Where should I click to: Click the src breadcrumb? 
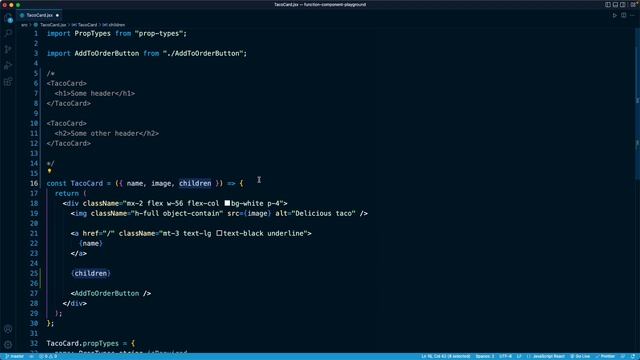[x=24, y=25]
